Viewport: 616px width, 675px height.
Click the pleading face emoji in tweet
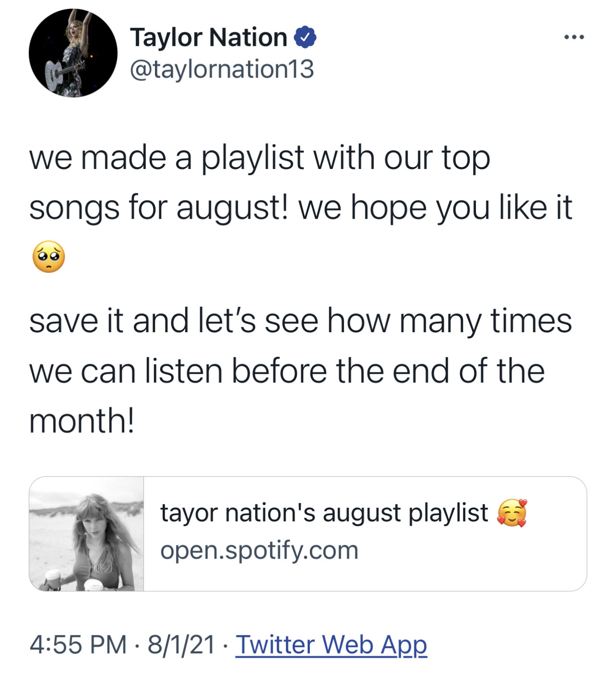[x=49, y=257]
